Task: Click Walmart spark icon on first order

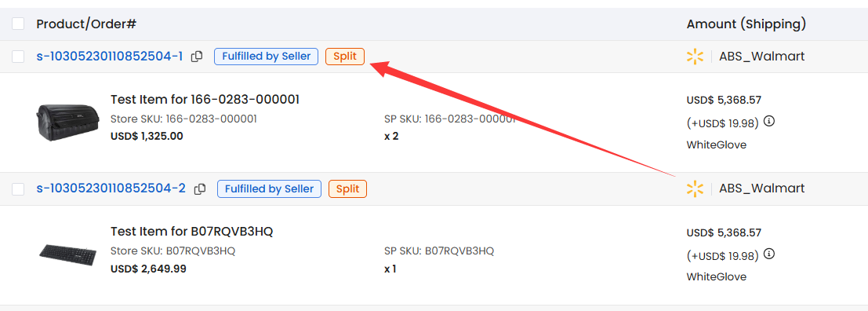Action: 695,57
